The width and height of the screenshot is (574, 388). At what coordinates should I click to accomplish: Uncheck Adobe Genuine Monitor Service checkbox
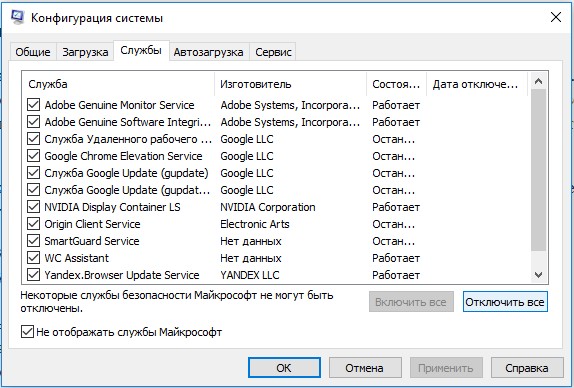pos(33,105)
